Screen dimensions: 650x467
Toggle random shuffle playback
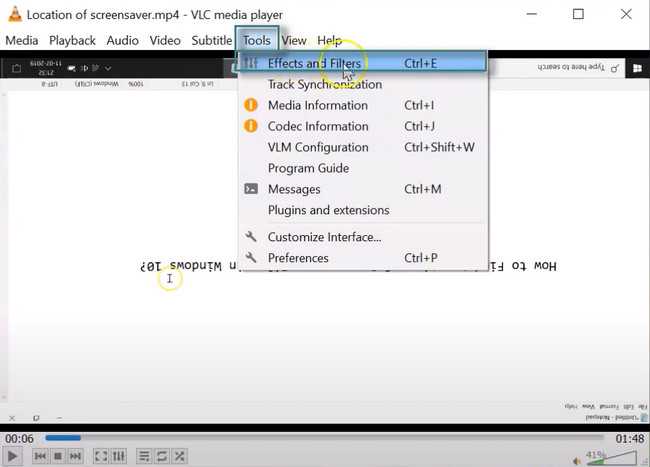pyautogui.click(x=179, y=456)
